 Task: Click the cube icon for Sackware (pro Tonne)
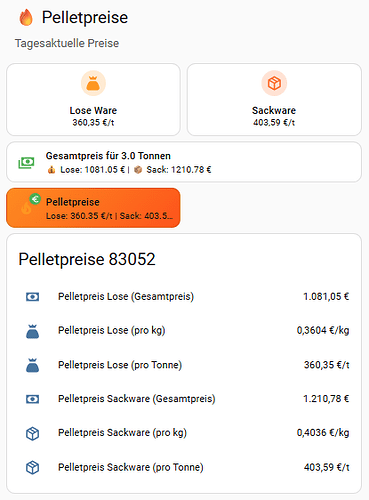click(32, 467)
